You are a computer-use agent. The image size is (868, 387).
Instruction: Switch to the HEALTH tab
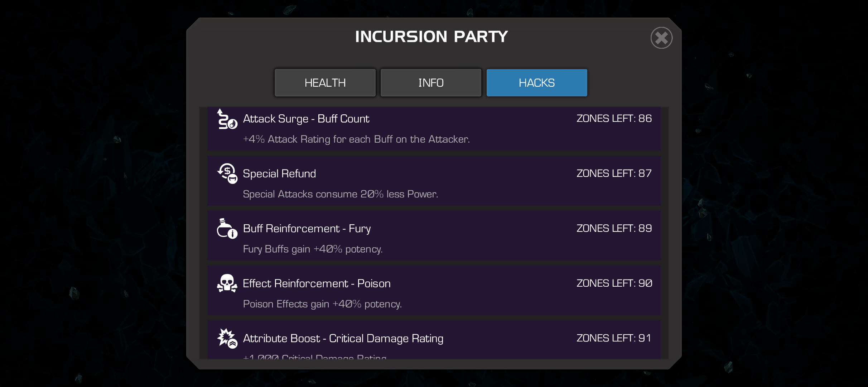click(x=325, y=83)
